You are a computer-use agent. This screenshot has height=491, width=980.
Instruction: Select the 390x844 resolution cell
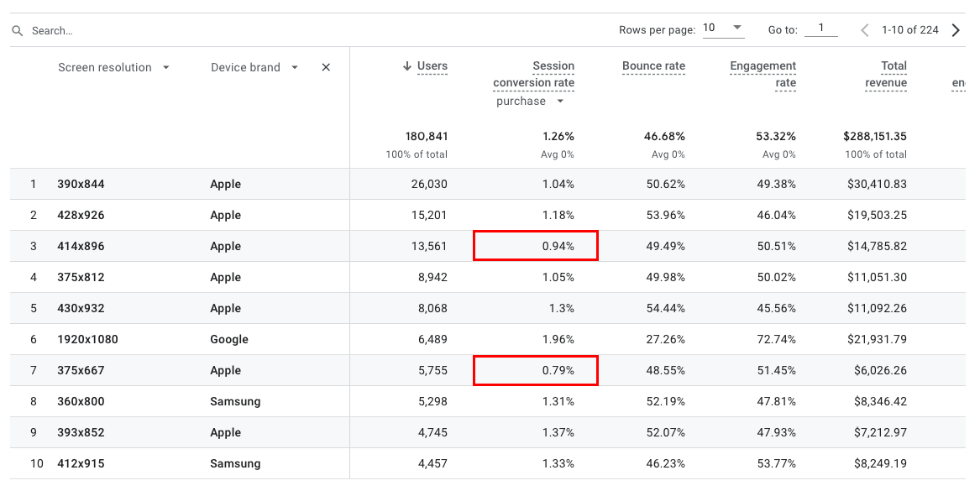[81, 185]
